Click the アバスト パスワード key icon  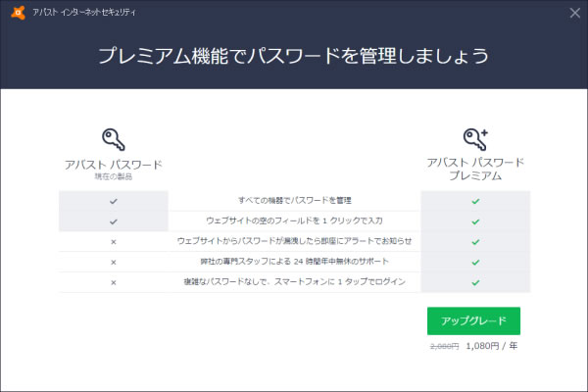pos(114,139)
